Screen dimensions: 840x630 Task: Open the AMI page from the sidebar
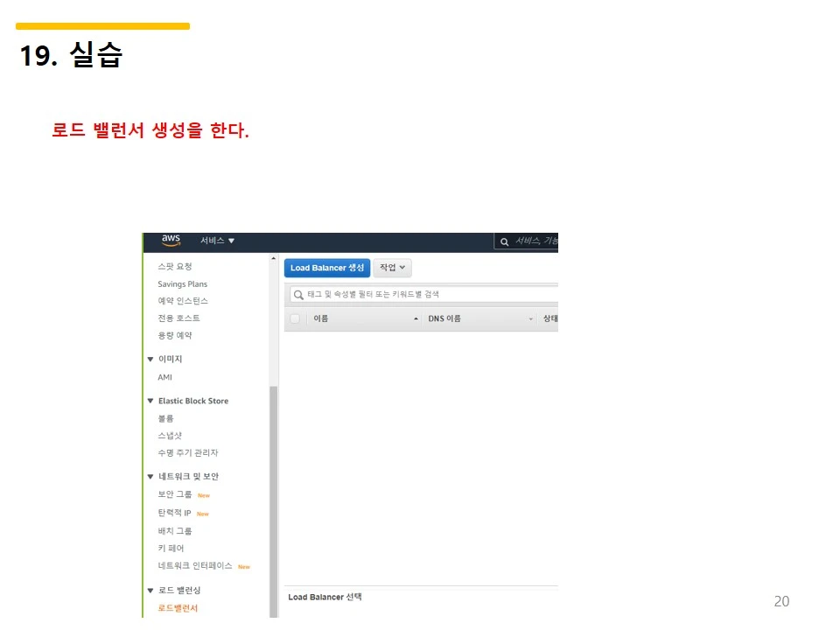[x=164, y=377]
